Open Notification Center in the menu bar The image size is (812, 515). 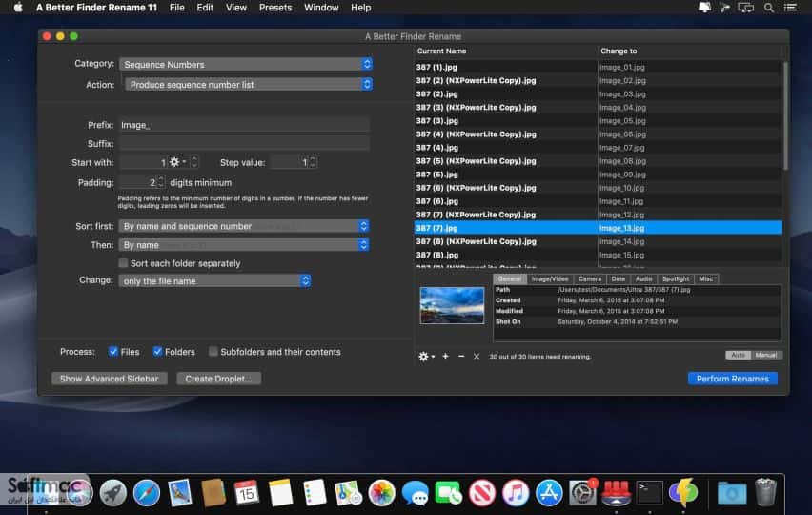(790, 8)
